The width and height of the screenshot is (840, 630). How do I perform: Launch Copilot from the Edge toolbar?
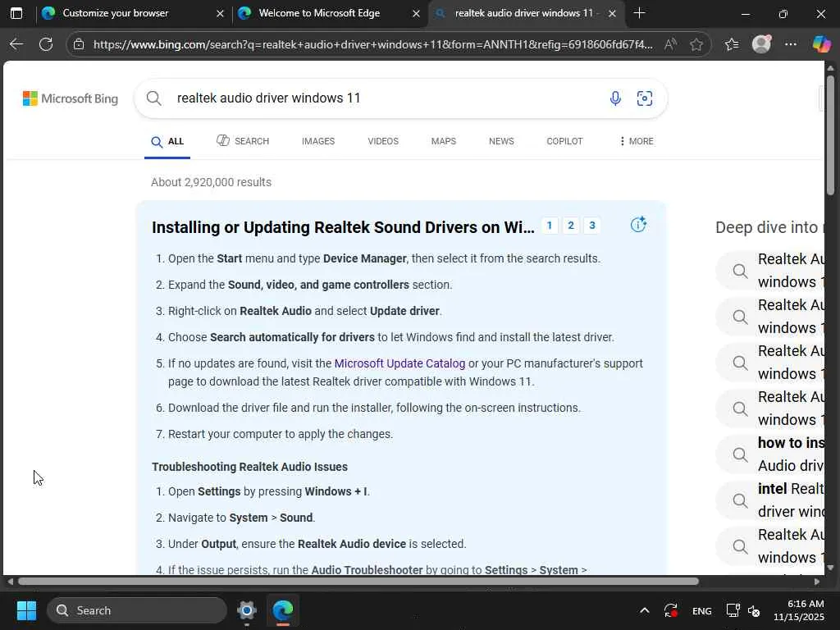(x=820, y=44)
